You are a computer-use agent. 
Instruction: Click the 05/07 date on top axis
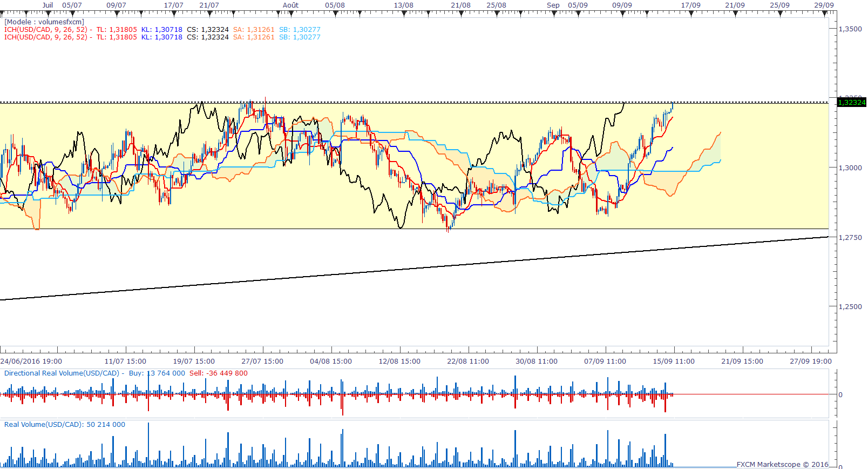point(72,5)
